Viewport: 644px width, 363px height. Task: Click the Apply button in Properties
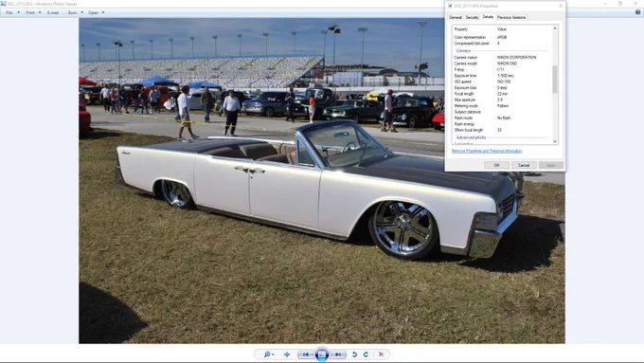(x=551, y=165)
